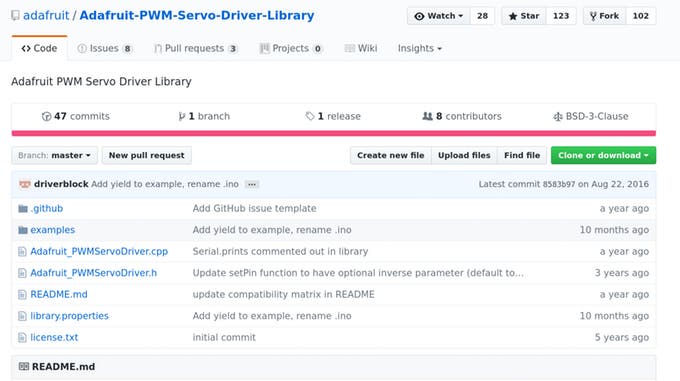
Task: Open the Projects tab
Action: [x=291, y=49]
